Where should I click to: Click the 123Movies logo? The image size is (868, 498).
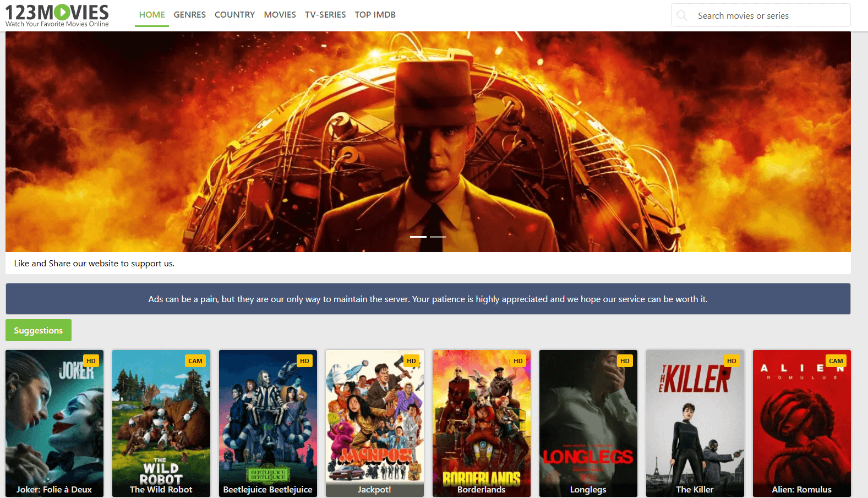pyautogui.click(x=57, y=15)
